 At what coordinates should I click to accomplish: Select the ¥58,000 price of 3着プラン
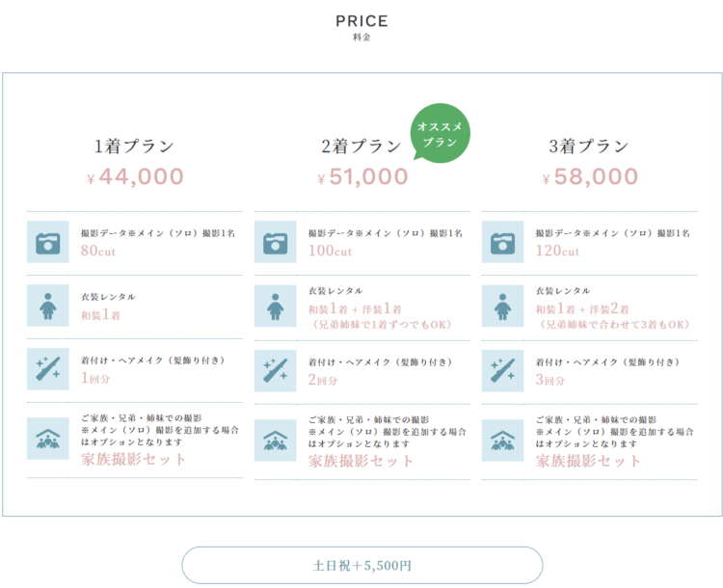click(x=590, y=177)
